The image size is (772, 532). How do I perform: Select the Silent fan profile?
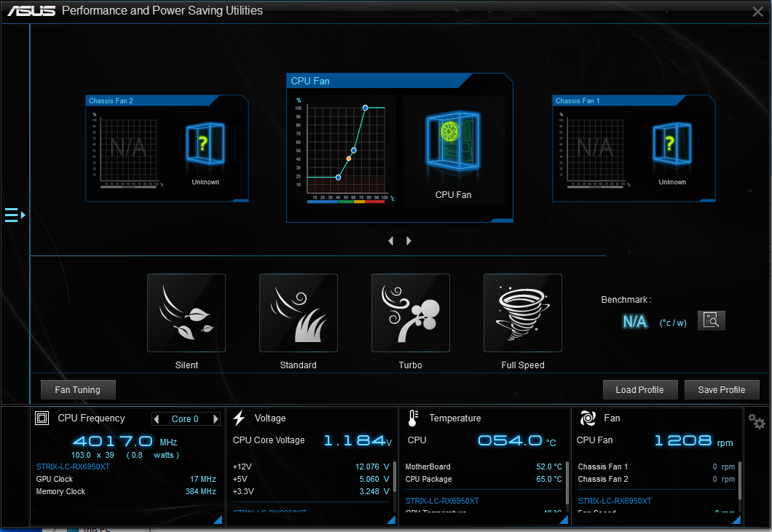(186, 313)
